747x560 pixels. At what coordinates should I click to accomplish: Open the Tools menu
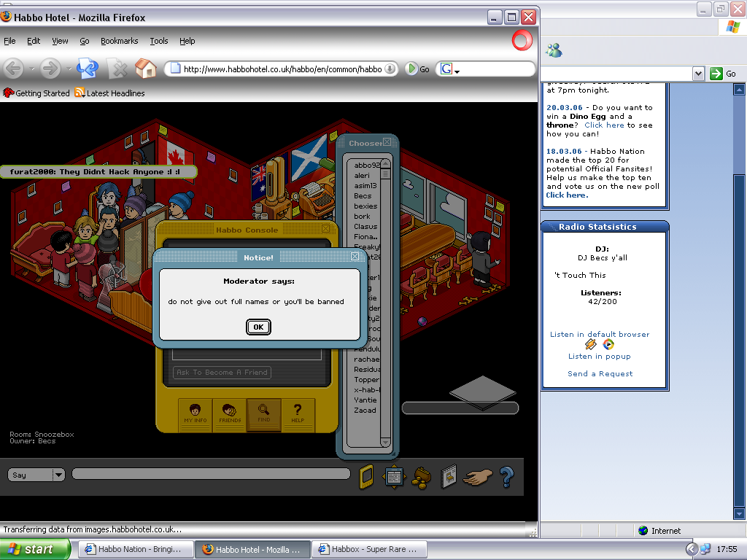[159, 42]
